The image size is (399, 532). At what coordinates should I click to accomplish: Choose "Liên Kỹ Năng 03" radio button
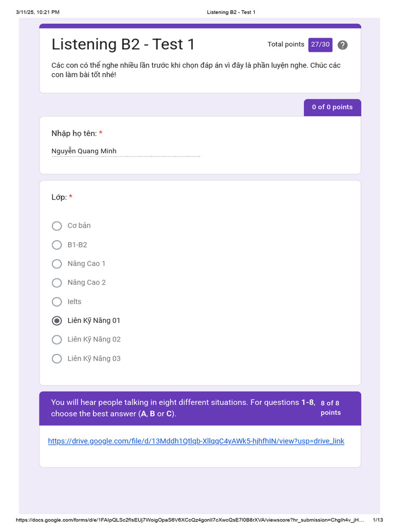click(x=57, y=358)
